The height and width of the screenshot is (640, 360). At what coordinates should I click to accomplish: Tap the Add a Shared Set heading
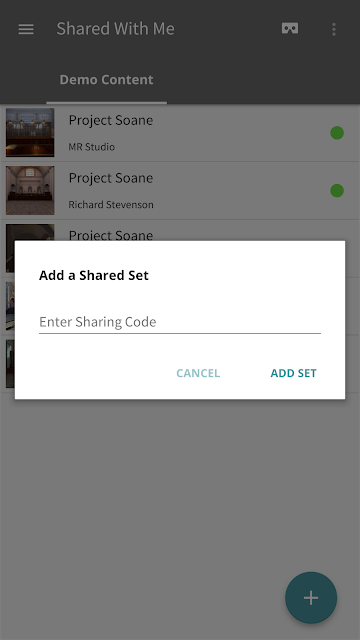(x=94, y=275)
